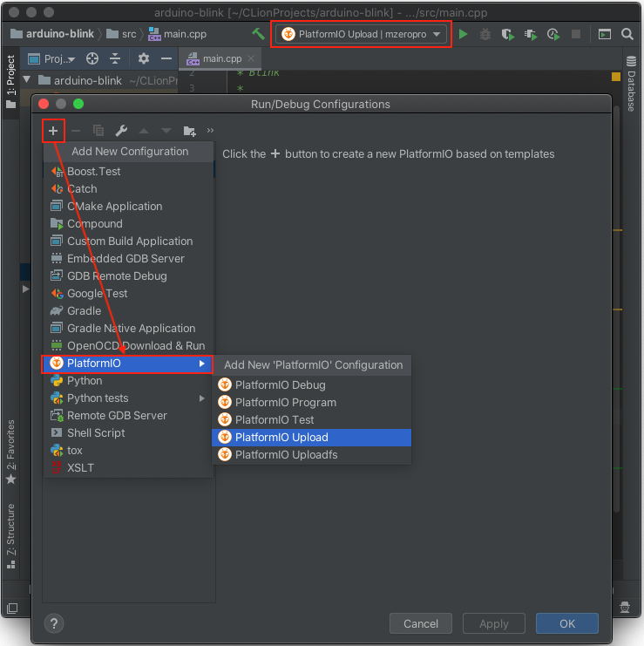Choose PlatformIO Test from submenu
This screenshot has height=646, width=644.
[311, 420]
